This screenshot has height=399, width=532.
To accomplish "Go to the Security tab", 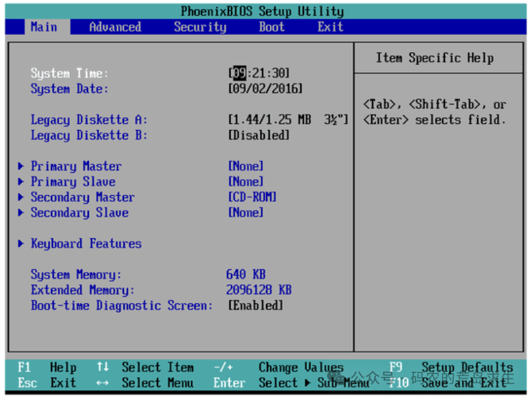I will [200, 27].
